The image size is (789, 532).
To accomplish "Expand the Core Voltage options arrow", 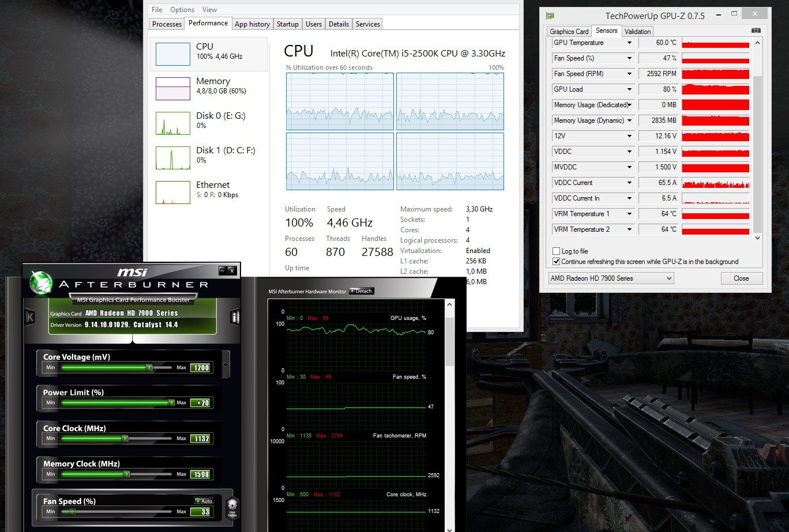I will 226,365.
